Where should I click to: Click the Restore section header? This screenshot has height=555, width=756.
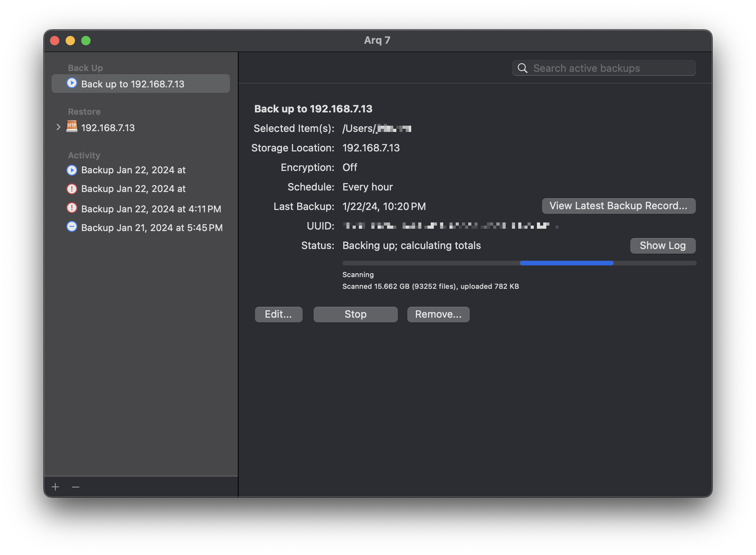84,110
